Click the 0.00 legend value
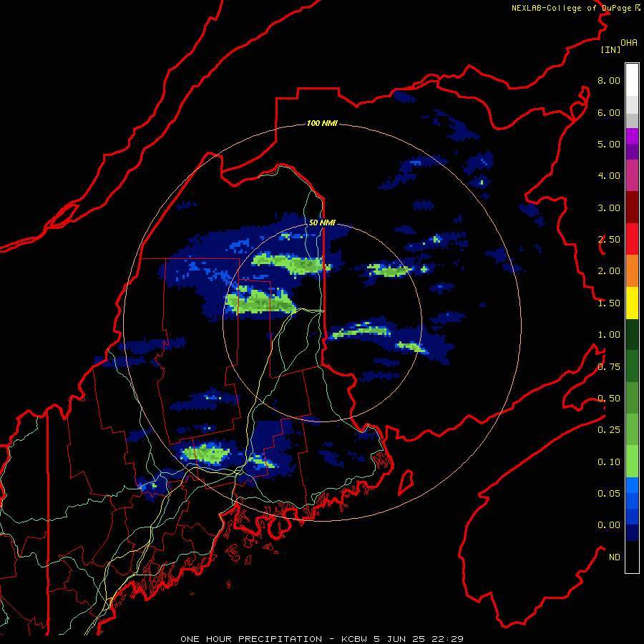The width and height of the screenshot is (644, 644). click(x=609, y=525)
